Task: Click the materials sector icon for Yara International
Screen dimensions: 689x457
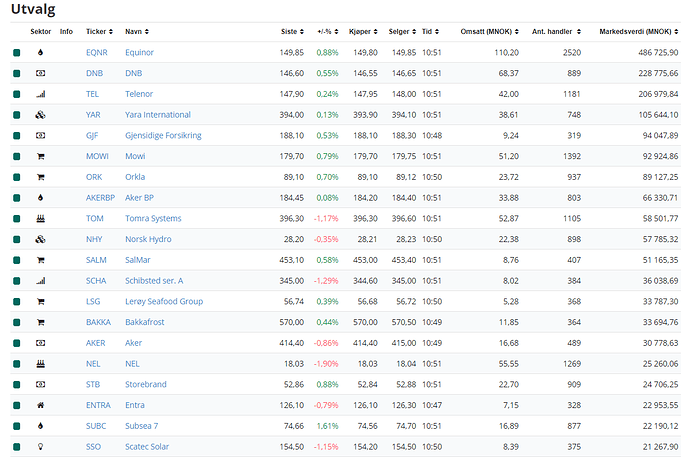Action: 41,115
